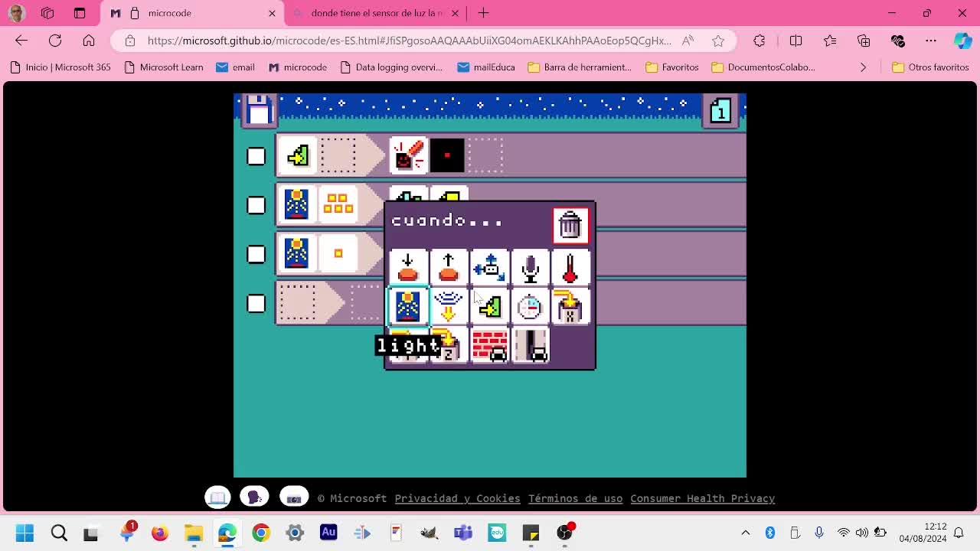Add a condition to the empty fourth rule
Image resolution: width=980 pixels, height=551 pixels.
[297, 302]
